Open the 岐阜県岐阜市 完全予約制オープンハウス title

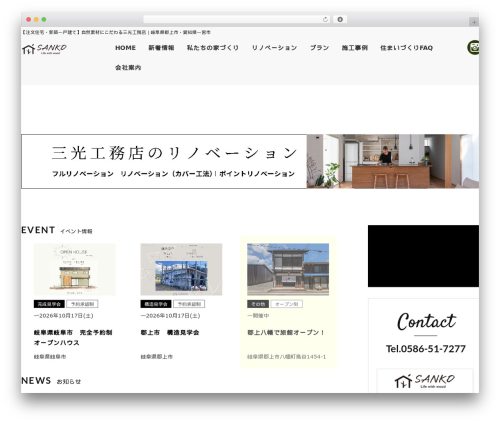(x=73, y=337)
